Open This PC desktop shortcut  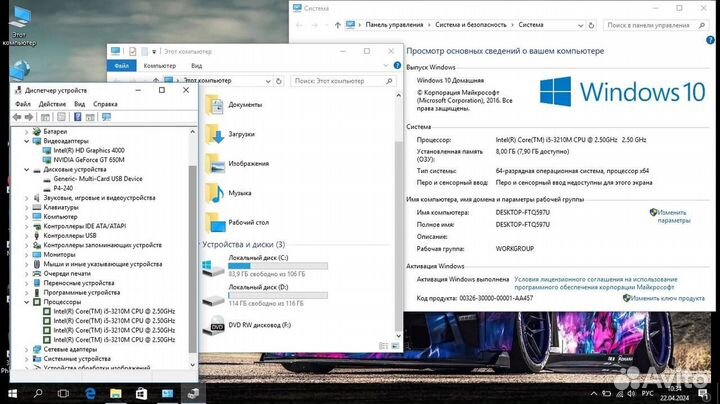[x=19, y=26]
